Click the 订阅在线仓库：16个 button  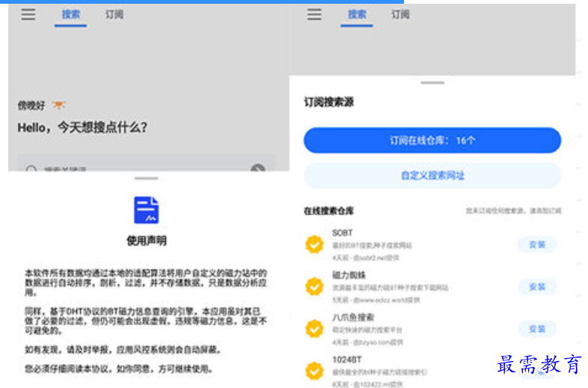click(x=432, y=141)
